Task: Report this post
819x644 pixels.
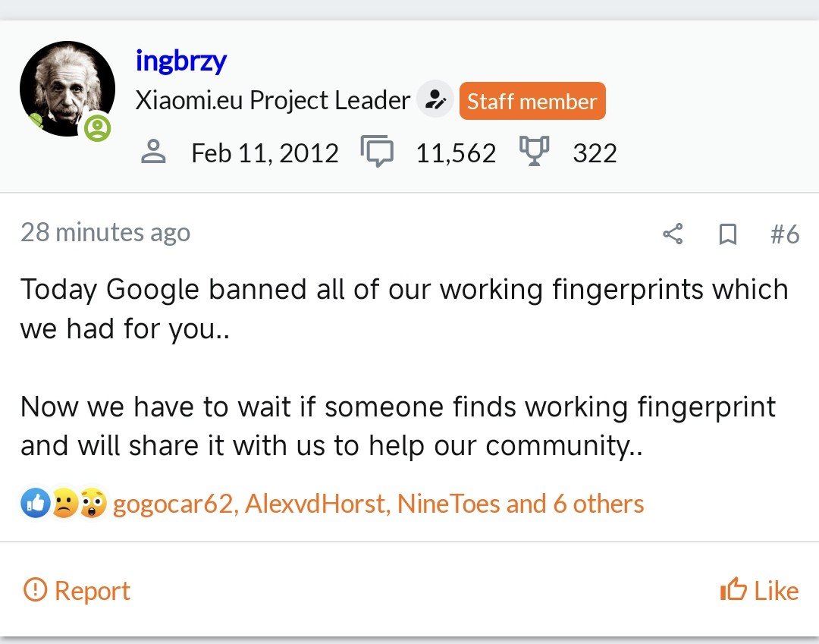Action: pos(77,591)
